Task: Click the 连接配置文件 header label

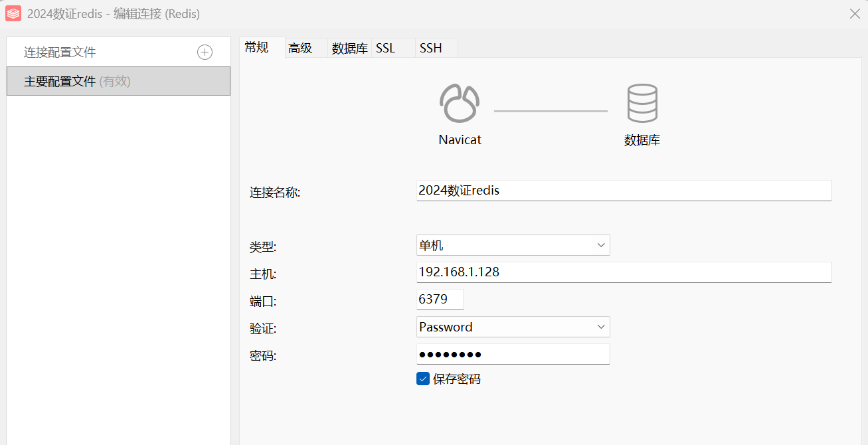Action: 60,52
